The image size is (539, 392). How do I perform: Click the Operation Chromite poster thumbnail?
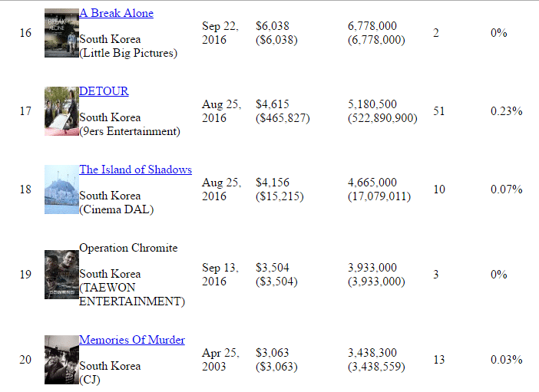(x=61, y=274)
